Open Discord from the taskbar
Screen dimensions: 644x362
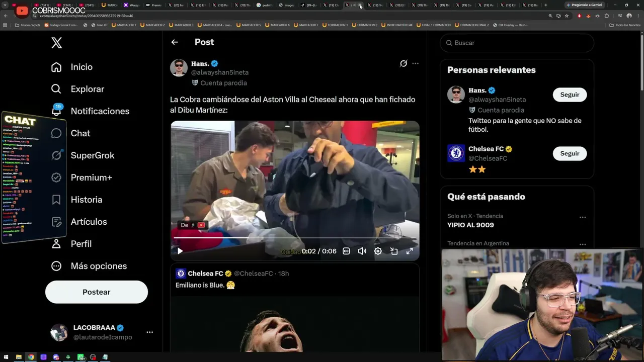point(56,357)
